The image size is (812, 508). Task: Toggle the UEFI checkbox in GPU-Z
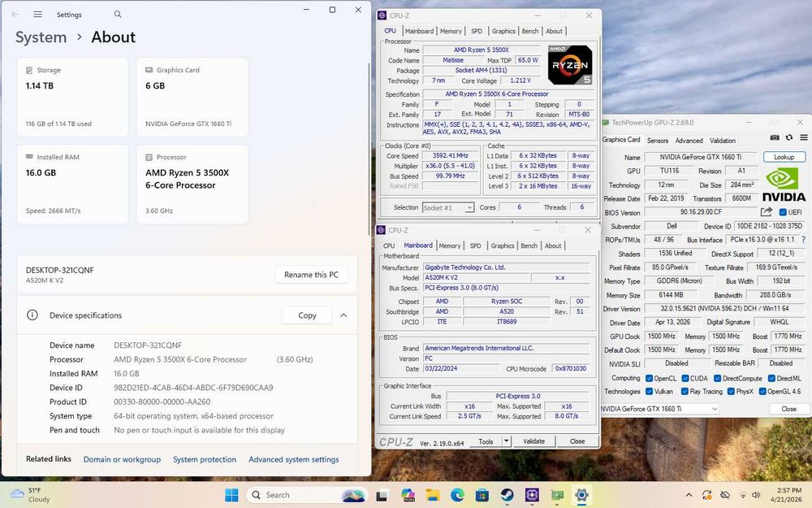783,212
